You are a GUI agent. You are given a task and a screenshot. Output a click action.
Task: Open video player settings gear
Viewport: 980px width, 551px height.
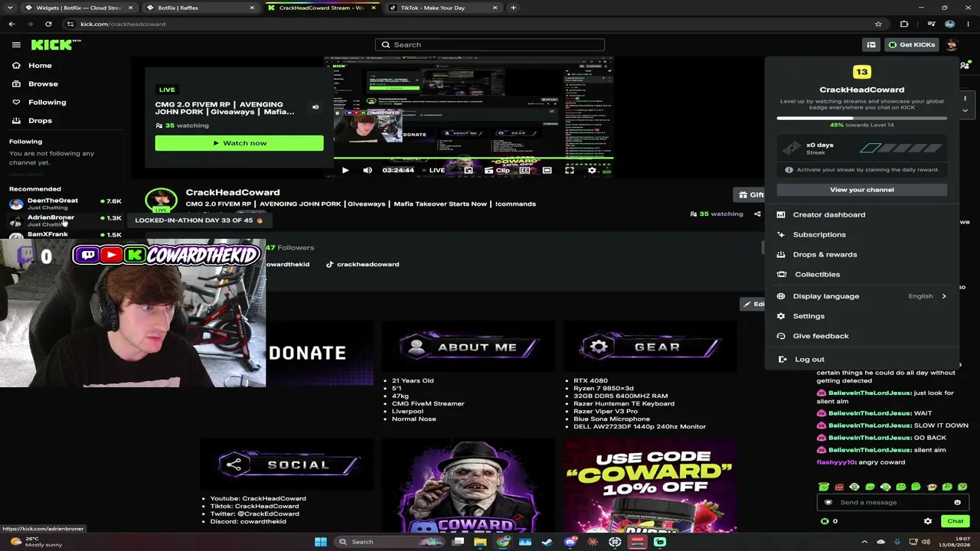592,170
